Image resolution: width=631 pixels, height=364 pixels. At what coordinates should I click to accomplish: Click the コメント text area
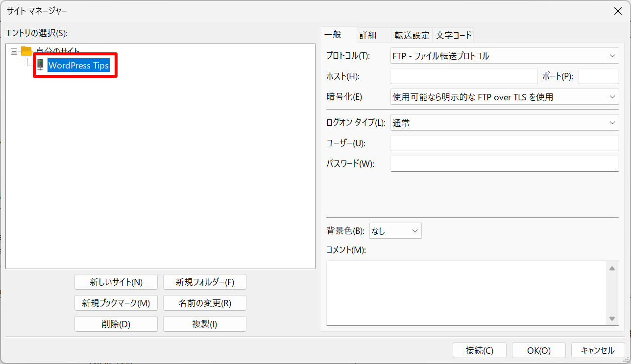point(466,293)
